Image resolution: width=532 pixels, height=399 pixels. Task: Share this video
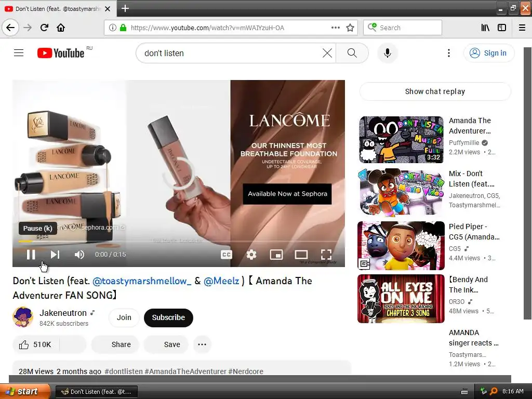pos(115,344)
